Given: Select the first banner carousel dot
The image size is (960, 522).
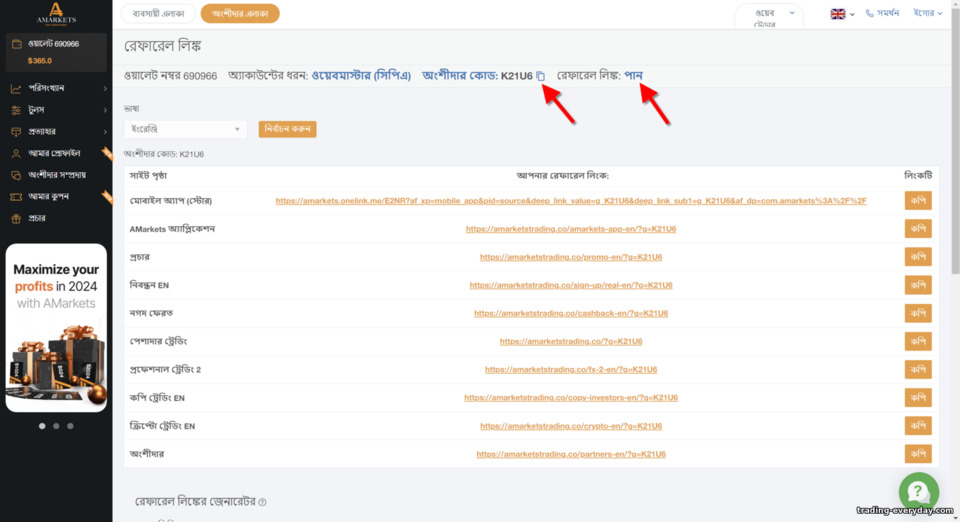Looking at the screenshot, I should pyautogui.click(x=42, y=426).
